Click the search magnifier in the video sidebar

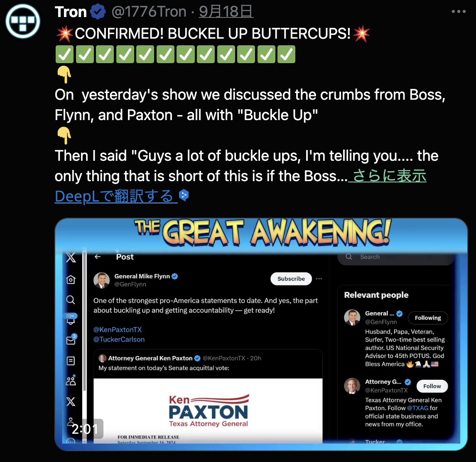(x=71, y=300)
